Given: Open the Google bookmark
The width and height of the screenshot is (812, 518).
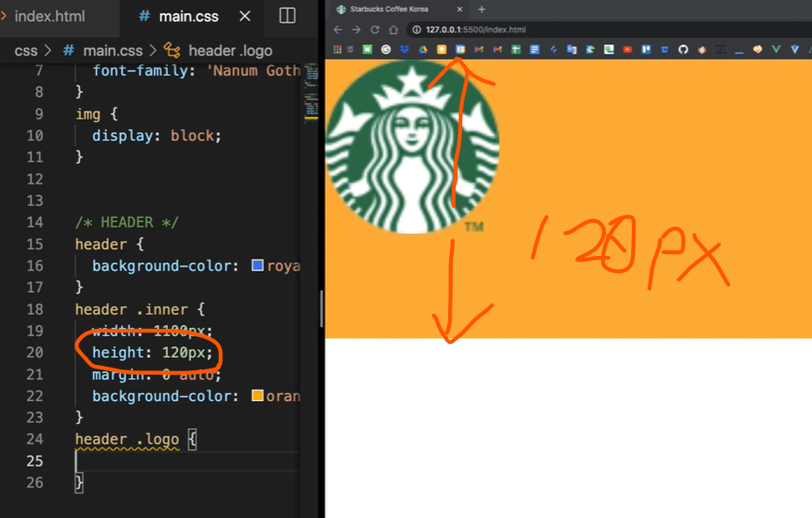Looking at the screenshot, I should pos(386,49).
